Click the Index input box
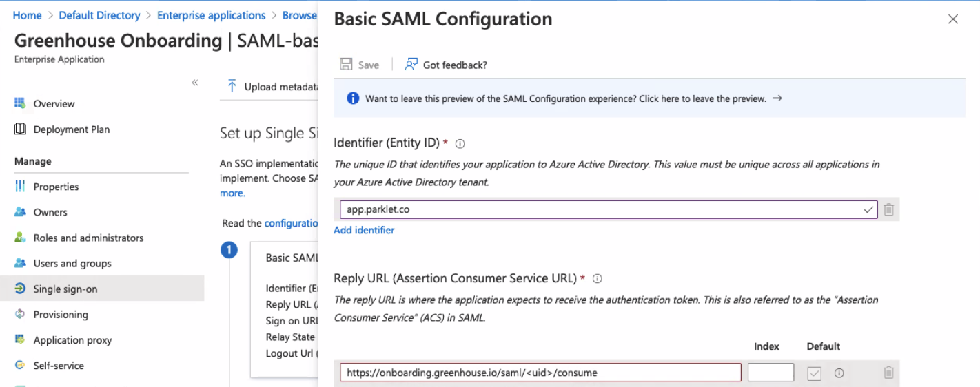This screenshot has width=980, height=387. pos(770,373)
